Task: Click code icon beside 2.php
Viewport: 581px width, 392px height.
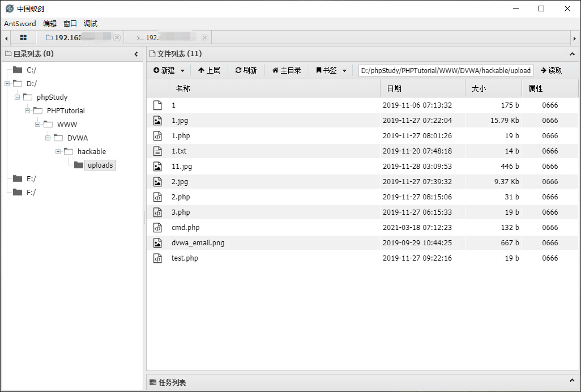Action: (x=157, y=197)
